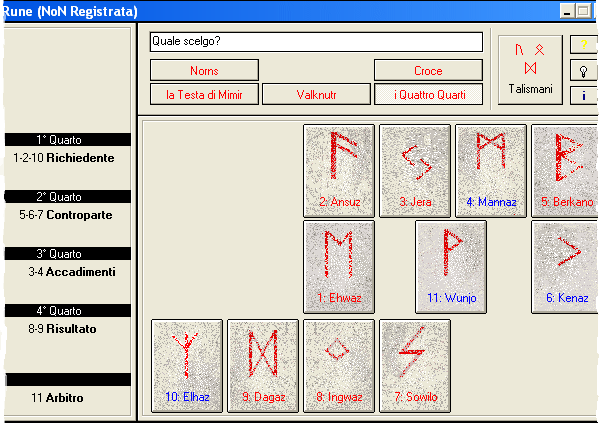Screen dimensions: 600x423
Task: Switch to la Testa di Mimir spread
Action: pyautogui.click(x=205, y=95)
